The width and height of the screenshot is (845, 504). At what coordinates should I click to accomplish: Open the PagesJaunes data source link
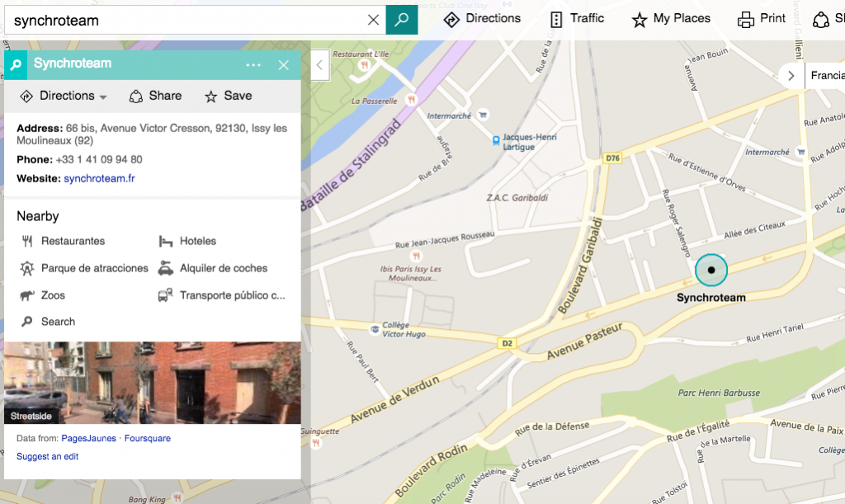(88, 438)
